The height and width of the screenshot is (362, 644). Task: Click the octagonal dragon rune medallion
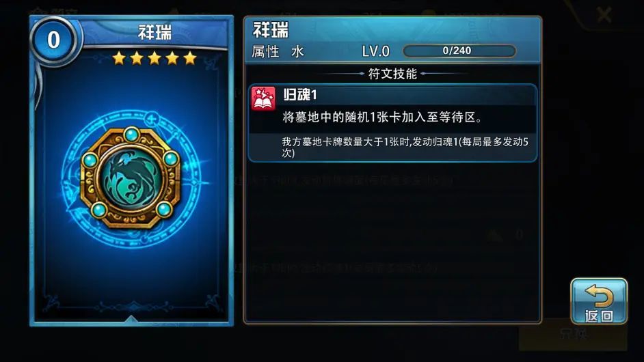[x=131, y=178]
